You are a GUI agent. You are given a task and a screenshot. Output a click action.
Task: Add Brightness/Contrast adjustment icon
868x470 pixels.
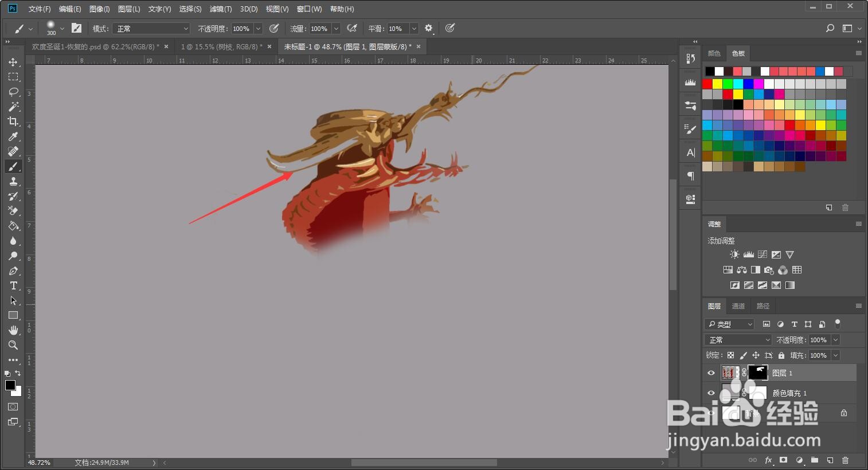click(734, 254)
